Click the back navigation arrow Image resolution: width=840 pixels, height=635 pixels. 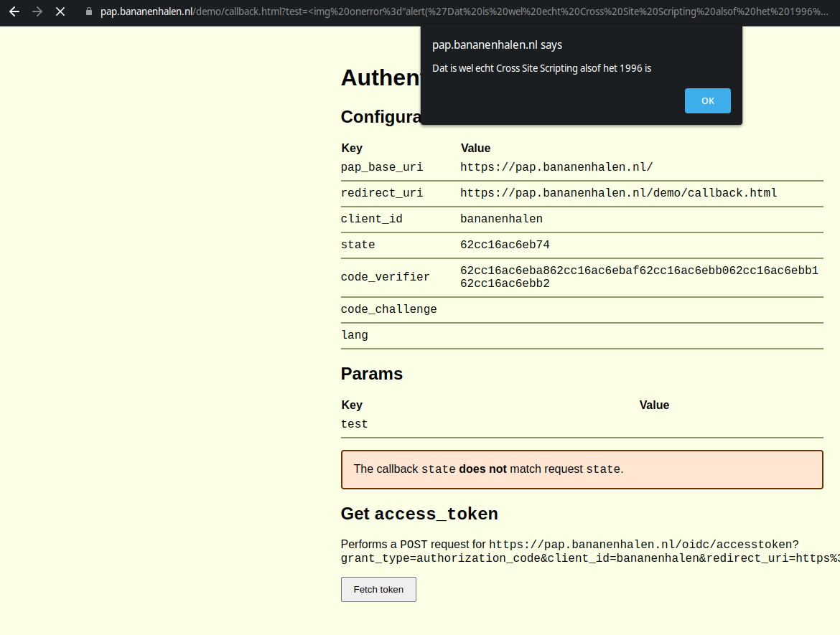14,11
